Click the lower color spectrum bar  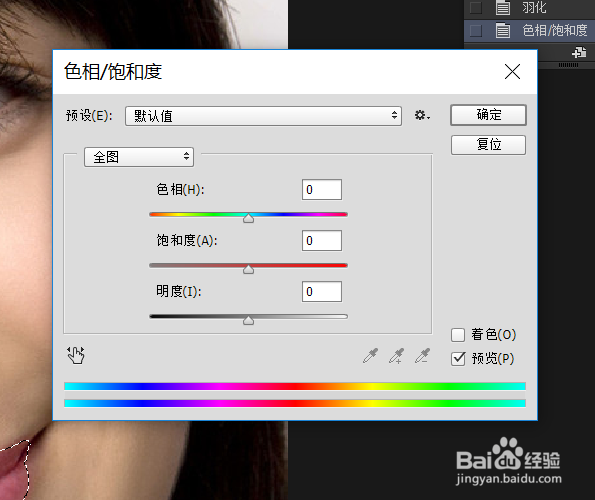click(295, 403)
